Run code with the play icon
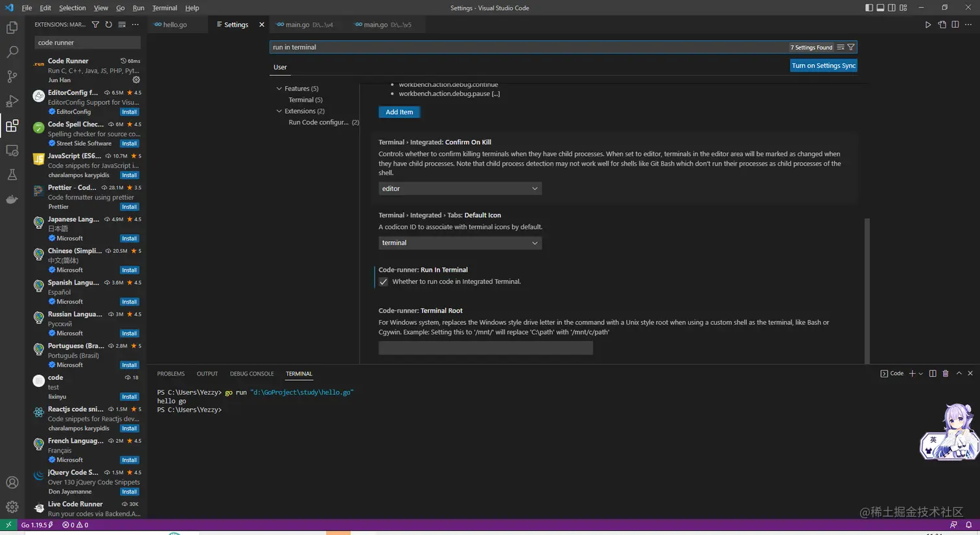 (x=928, y=25)
